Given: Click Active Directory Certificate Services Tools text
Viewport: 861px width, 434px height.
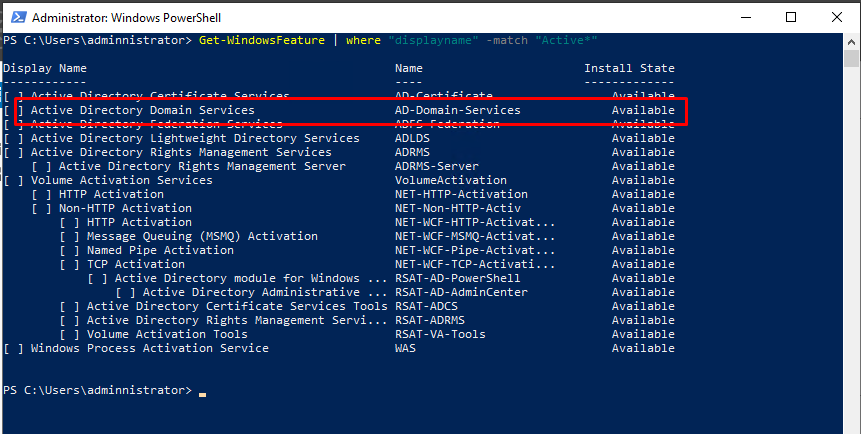Looking at the screenshot, I should (x=237, y=306).
